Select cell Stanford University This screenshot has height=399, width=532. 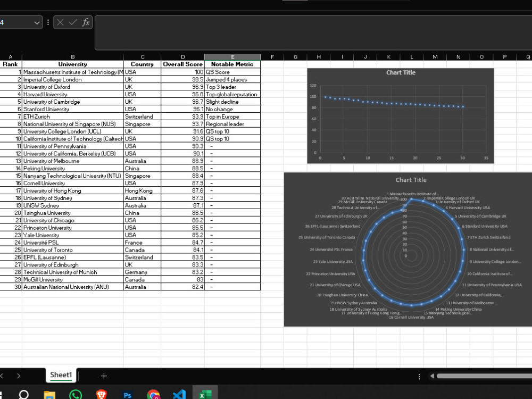coord(72,109)
